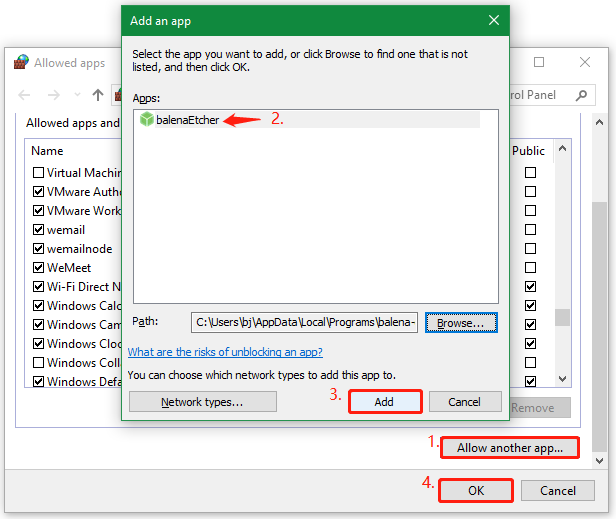Uncheck the wemail app checkbox
616x519 pixels.
pos(38,230)
